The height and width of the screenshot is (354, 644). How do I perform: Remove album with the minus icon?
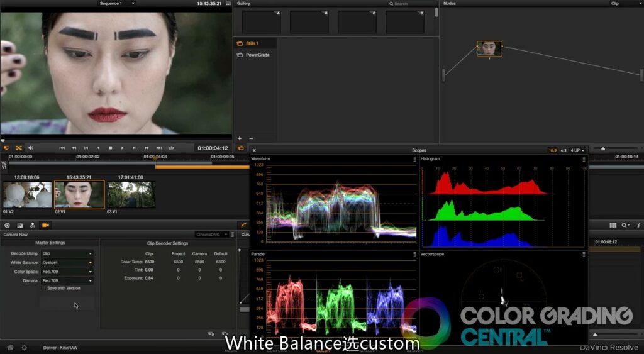point(251,138)
